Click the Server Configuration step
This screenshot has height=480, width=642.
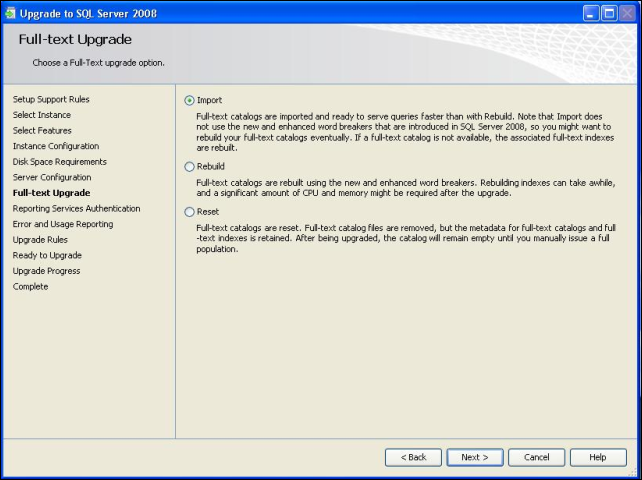point(52,177)
